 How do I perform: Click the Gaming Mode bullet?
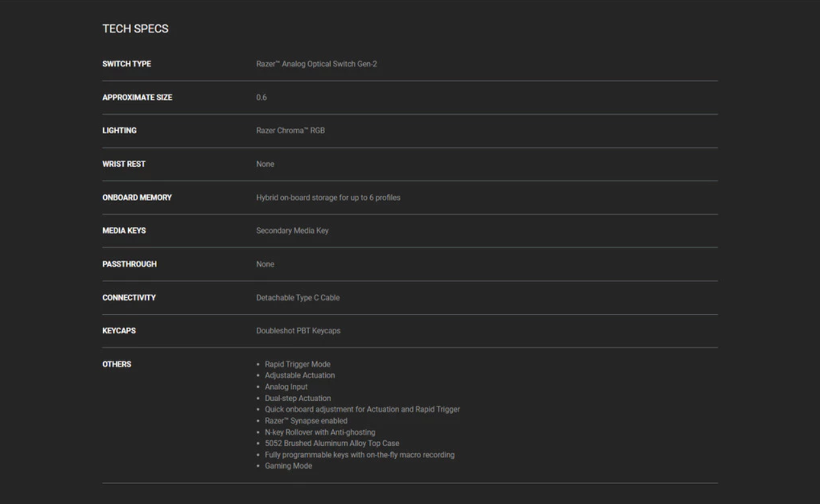click(288, 466)
